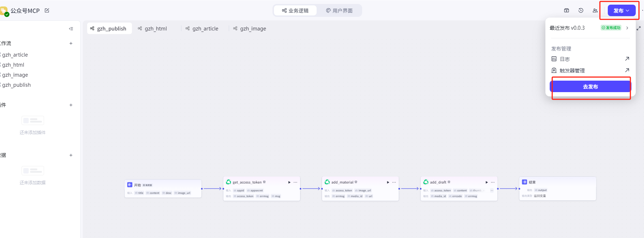Image resolution: width=644 pixels, height=238 pixels.
Task: Click the save badge beside add_material title
Action: click(356, 182)
